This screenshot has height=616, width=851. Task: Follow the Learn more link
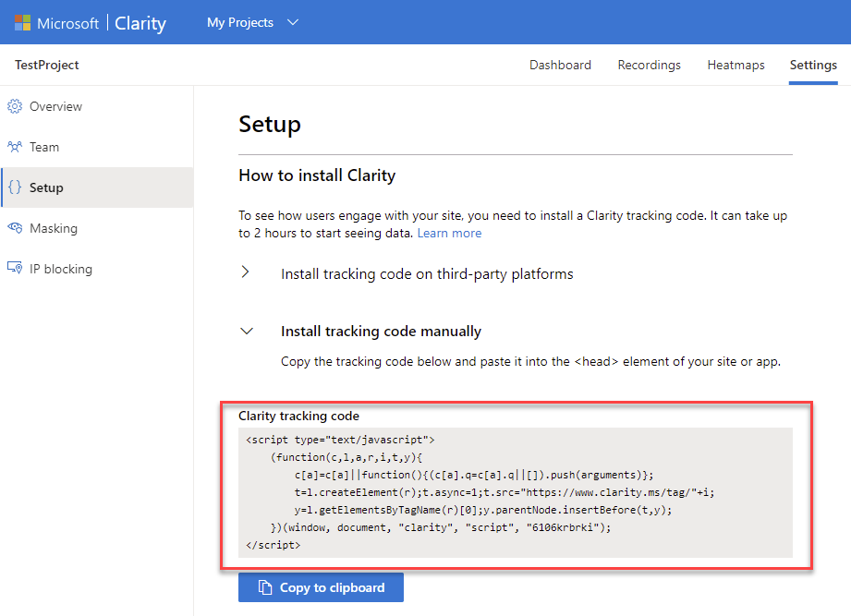coord(449,233)
